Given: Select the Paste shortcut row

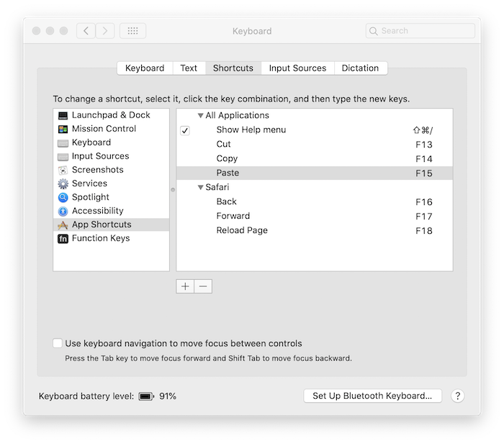Looking at the screenshot, I should point(315,173).
